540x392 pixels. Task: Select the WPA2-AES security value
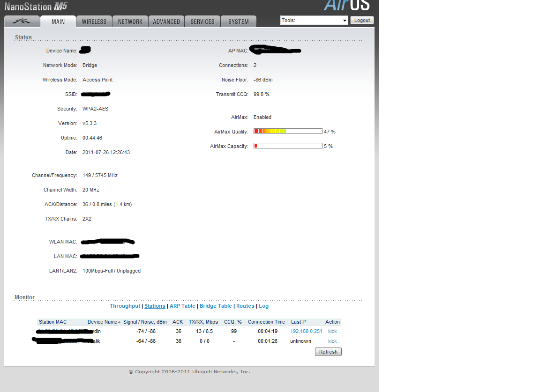[x=96, y=109]
